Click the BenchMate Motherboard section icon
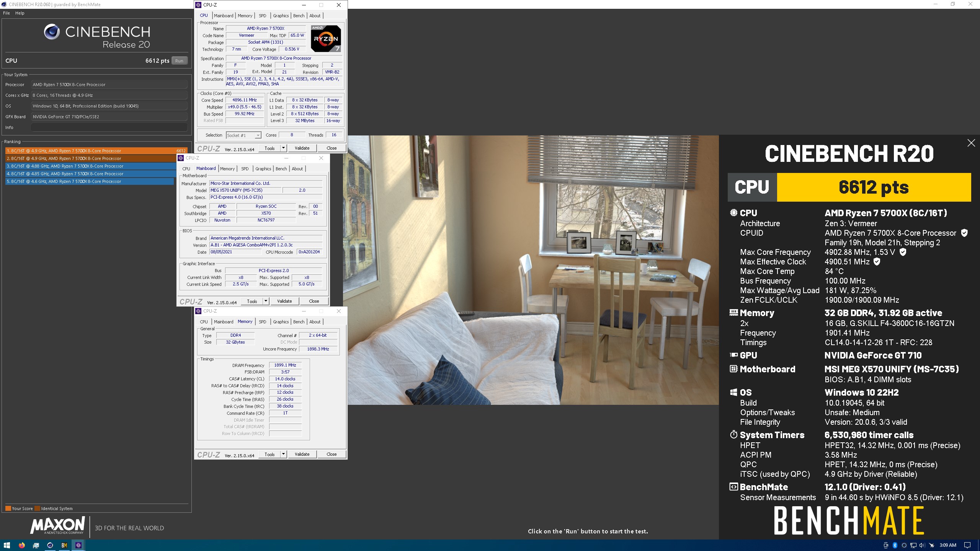This screenshot has height=551, width=980. click(x=733, y=369)
